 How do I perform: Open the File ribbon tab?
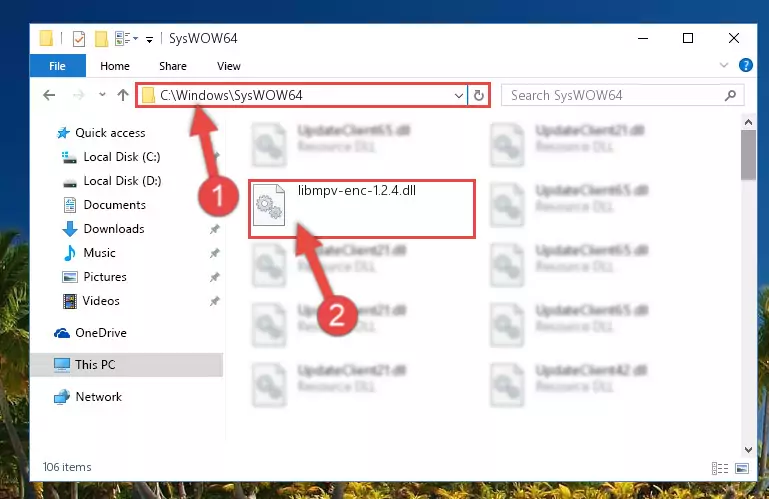(x=57, y=66)
